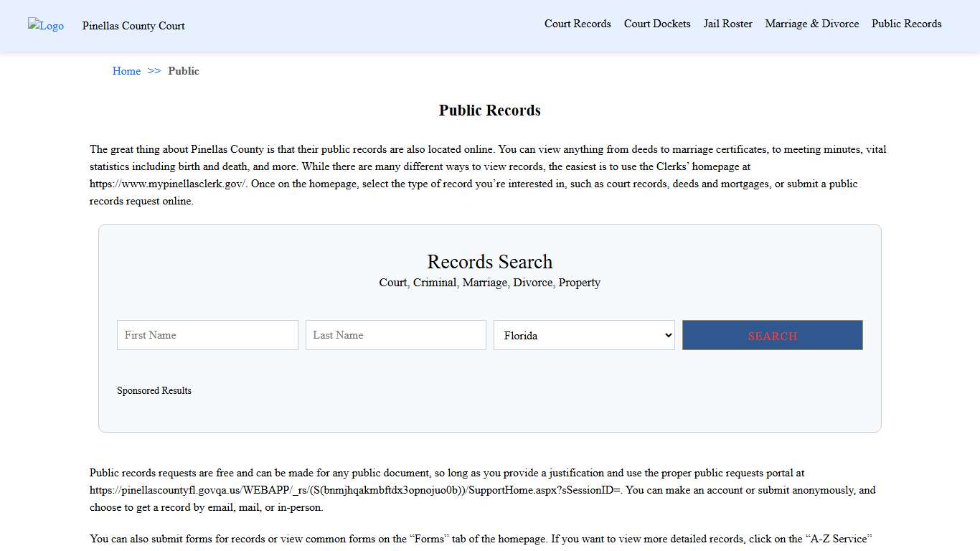Open the Marriage & Divorce page
980x551 pixels.
click(811, 24)
